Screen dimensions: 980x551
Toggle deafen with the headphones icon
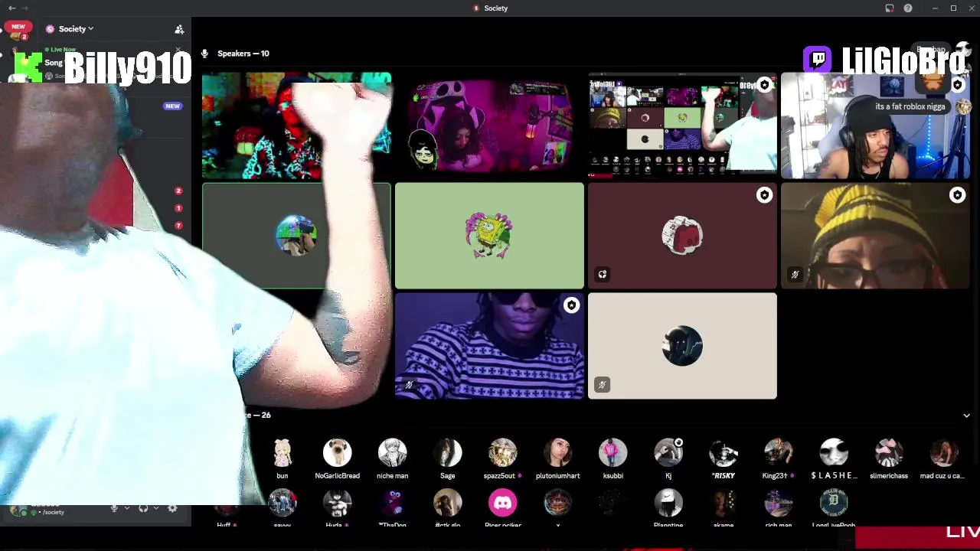tap(143, 508)
